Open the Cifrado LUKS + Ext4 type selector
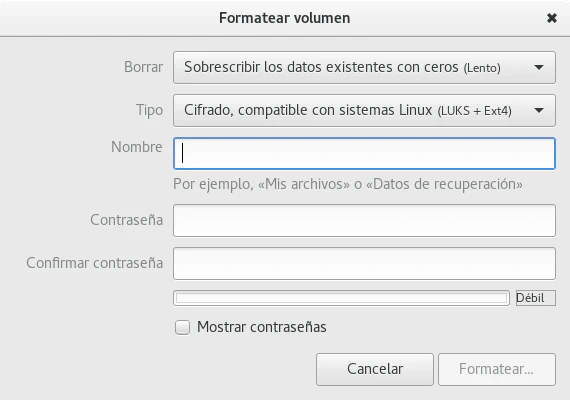The width and height of the screenshot is (570, 400). point(364,110)
